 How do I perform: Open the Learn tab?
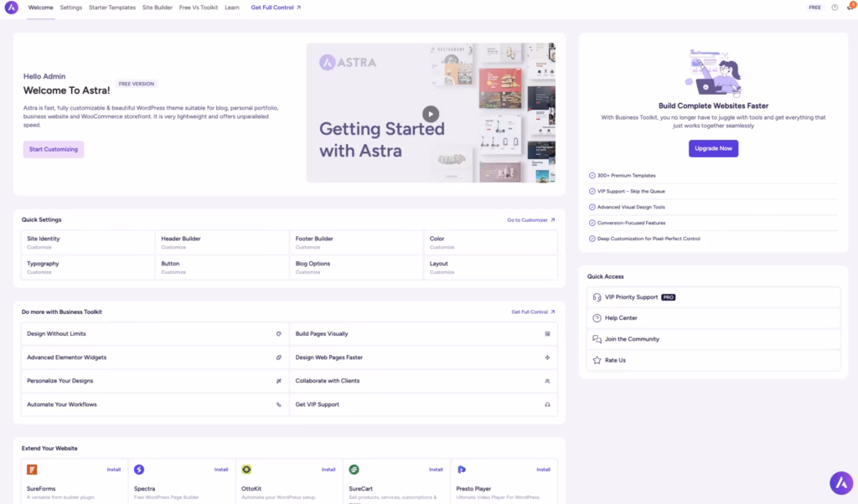(232, 8)
